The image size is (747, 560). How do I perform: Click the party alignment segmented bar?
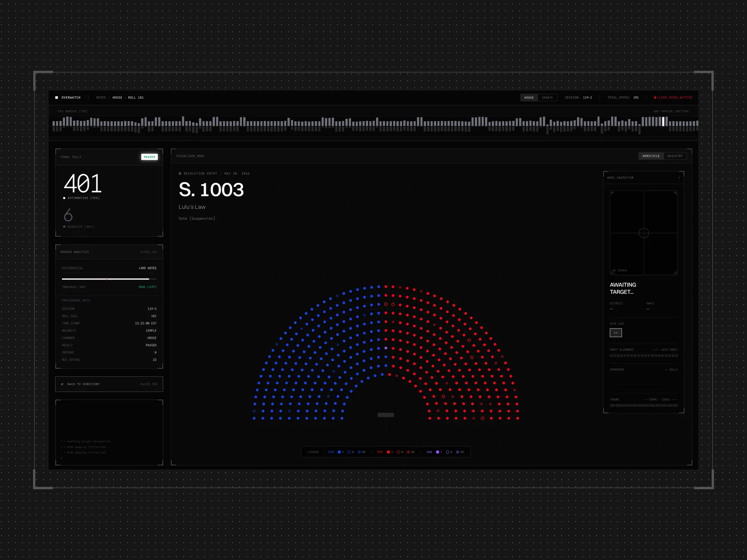pos(644,356)
